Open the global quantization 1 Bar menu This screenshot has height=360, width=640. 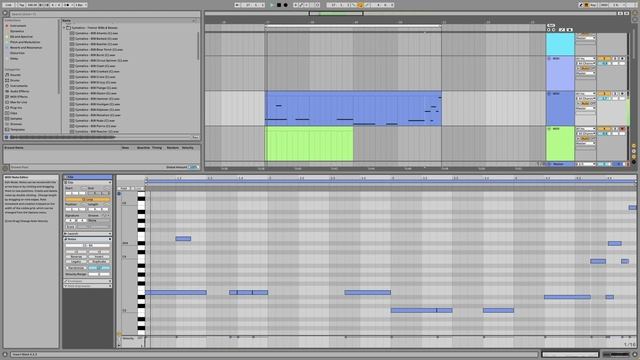81,5
